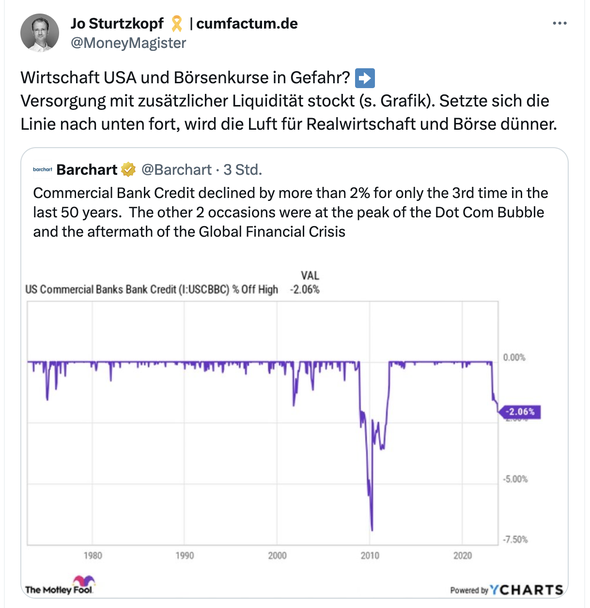
Task: Click the purple -2.06% value label
Action: click(x=521, y=412)
